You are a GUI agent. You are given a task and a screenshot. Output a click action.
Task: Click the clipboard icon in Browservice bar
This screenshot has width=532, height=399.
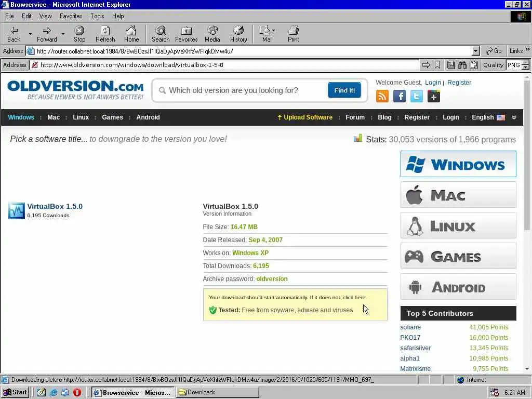pos(474,65)
